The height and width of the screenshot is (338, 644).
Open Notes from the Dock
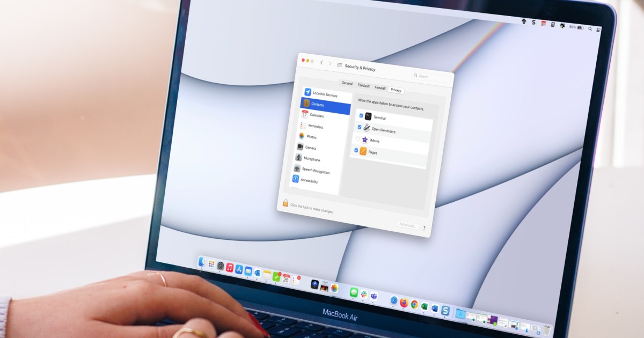click(x=267, y=274)
